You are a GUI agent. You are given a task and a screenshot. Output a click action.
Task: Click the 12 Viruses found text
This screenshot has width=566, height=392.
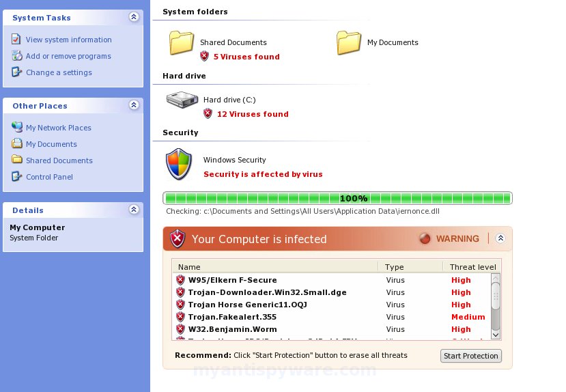(x=253, y=113)
